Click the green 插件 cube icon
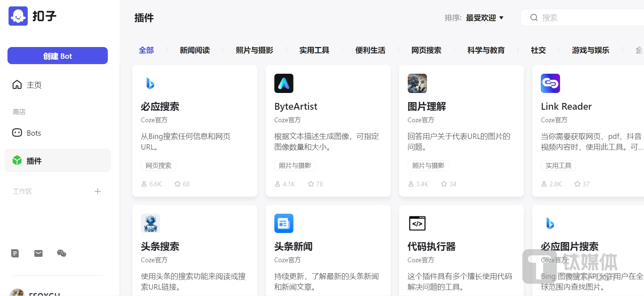This screenshot has width=644, height=296. coord(17,161)
